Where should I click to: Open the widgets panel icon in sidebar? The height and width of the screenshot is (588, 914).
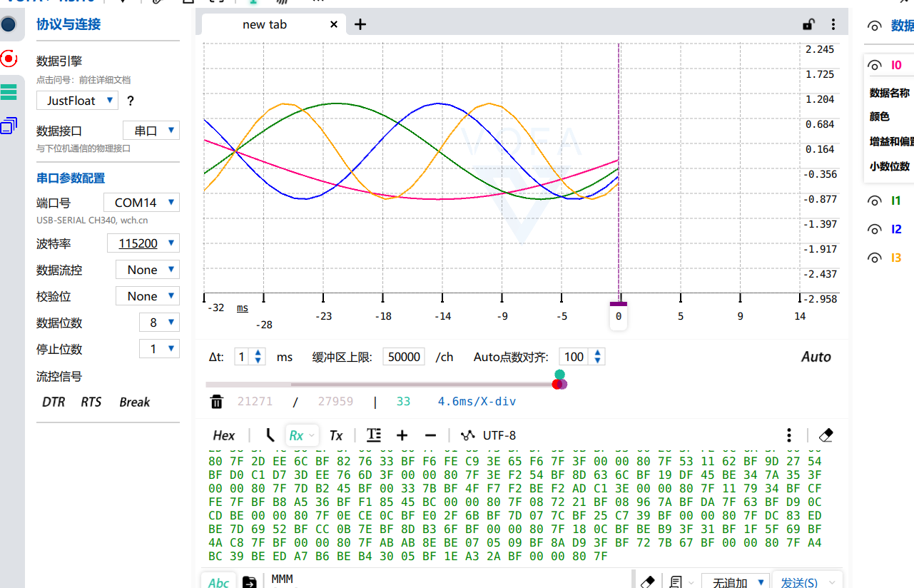coord(9,126)
